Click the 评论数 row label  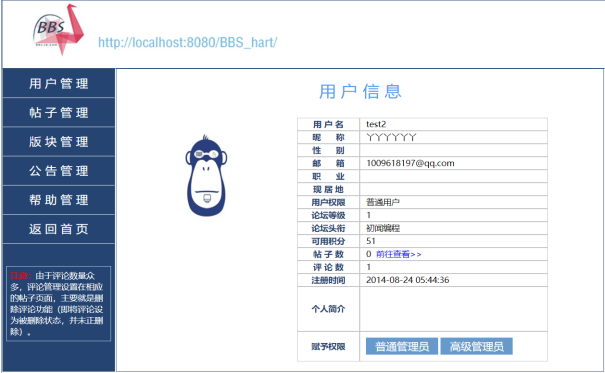click(x=328, y=267)
